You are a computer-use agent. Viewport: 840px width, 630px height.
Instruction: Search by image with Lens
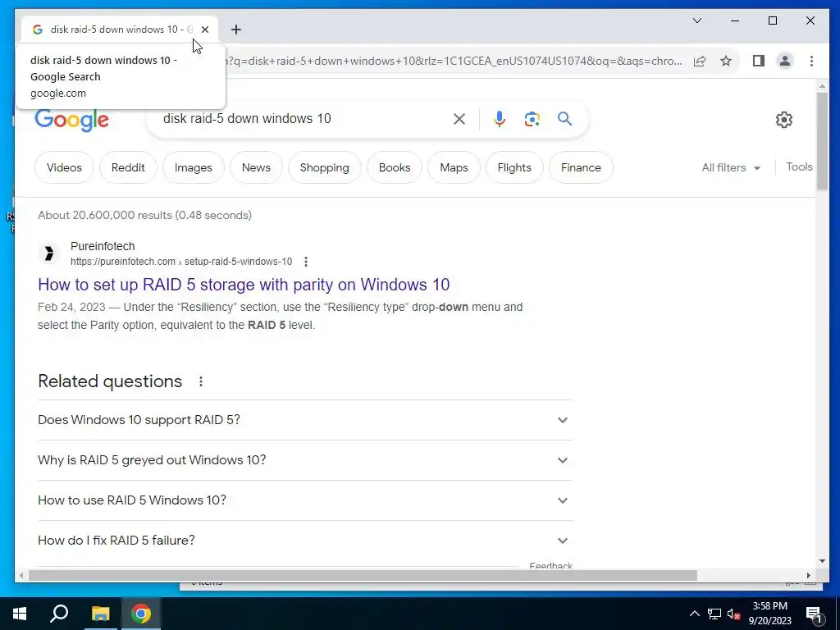click(x=532, y=119)
